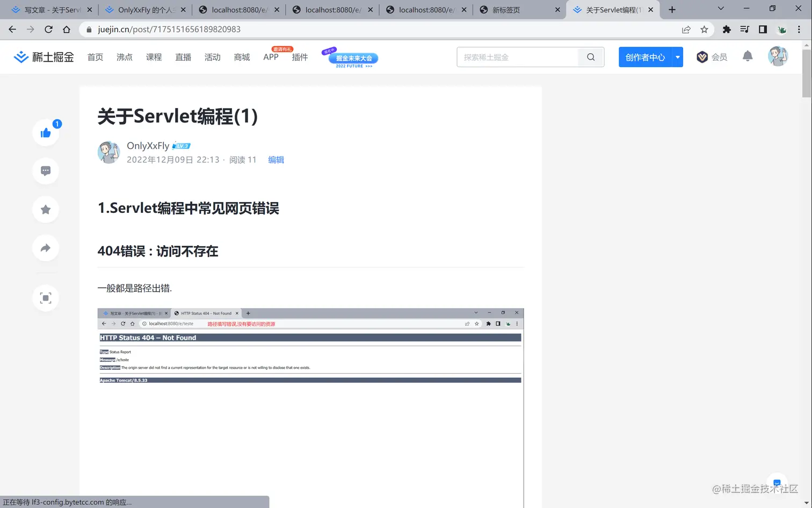Click the 阅读 11 read count

(243, 160)
